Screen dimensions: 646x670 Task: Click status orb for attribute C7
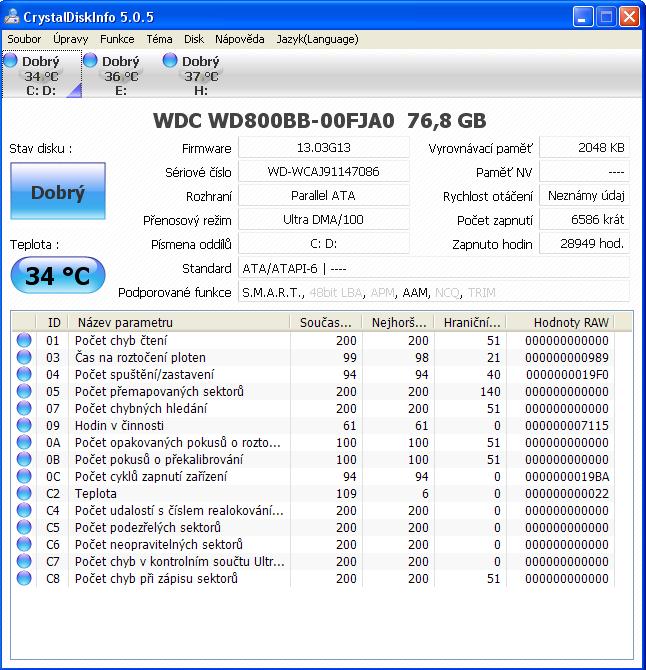pyautogui.click(x=24, y=561)
